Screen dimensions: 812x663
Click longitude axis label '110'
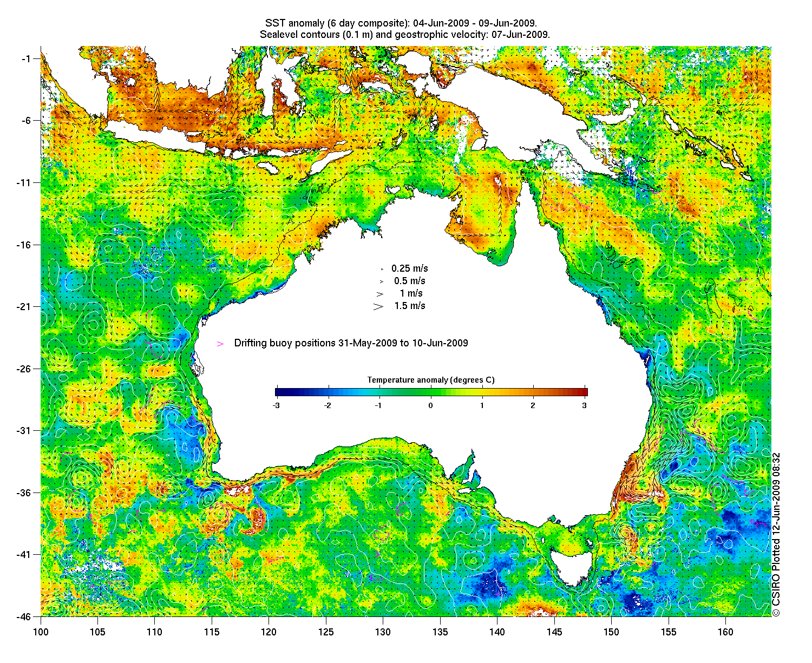[155, 632]
